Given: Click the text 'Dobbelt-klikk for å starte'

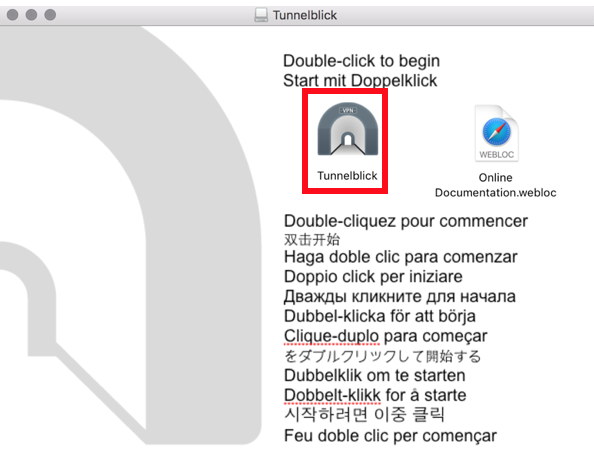Looking at the screenshot, I should [375, 395].
